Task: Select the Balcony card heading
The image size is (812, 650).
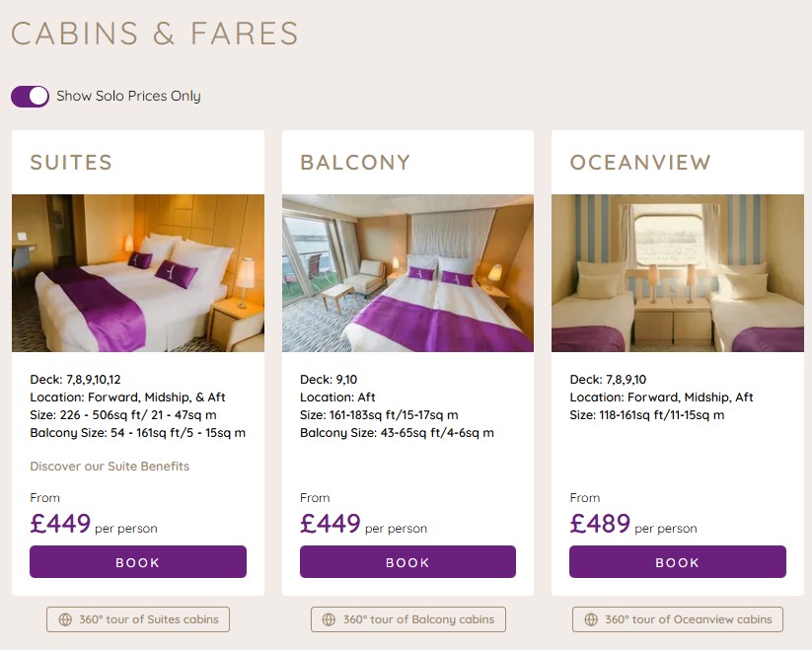Action: tap(355, 163)
